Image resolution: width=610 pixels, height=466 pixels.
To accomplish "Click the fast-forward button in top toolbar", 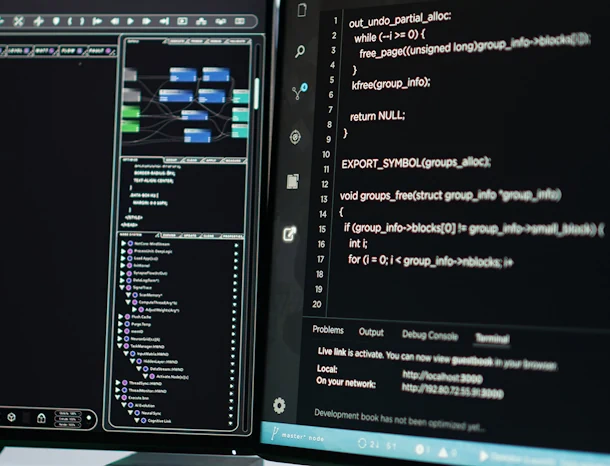I will click(x=146, y=21).
